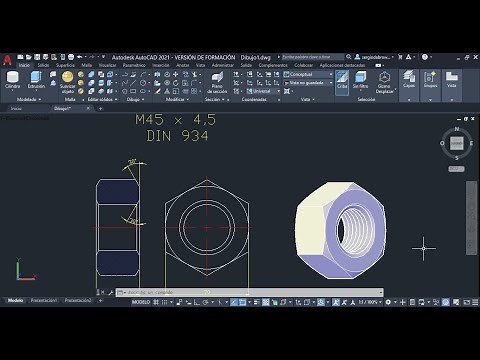The width and height of the screenshot is (480, 360).
Task: Expand the Modelado panel
Action: click(29, 99)
